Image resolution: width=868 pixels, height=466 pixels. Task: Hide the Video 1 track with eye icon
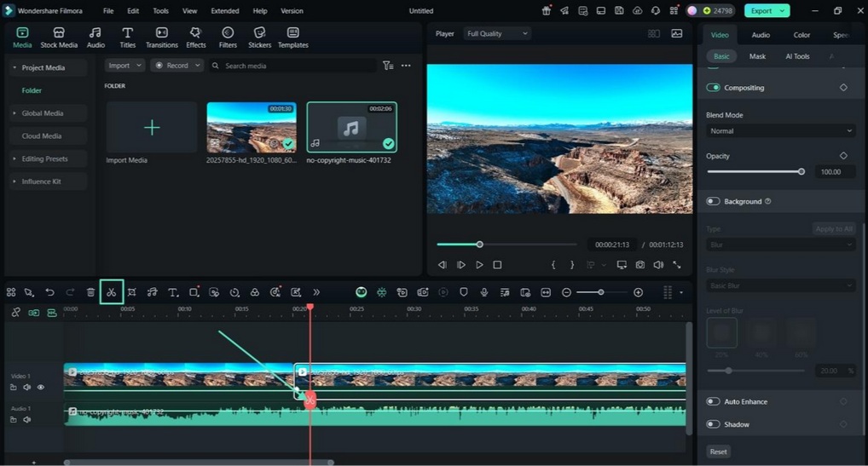[40, 387]
